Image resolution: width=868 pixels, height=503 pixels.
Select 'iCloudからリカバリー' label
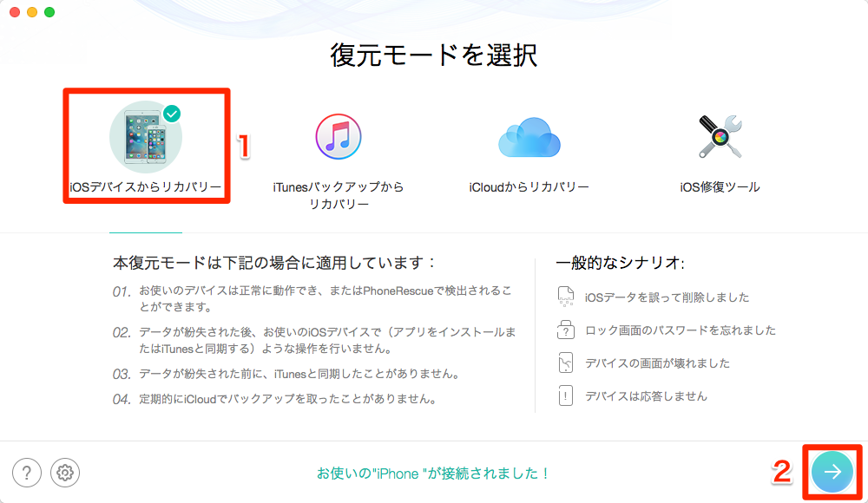pyautogui.click(x=529, y=187)
